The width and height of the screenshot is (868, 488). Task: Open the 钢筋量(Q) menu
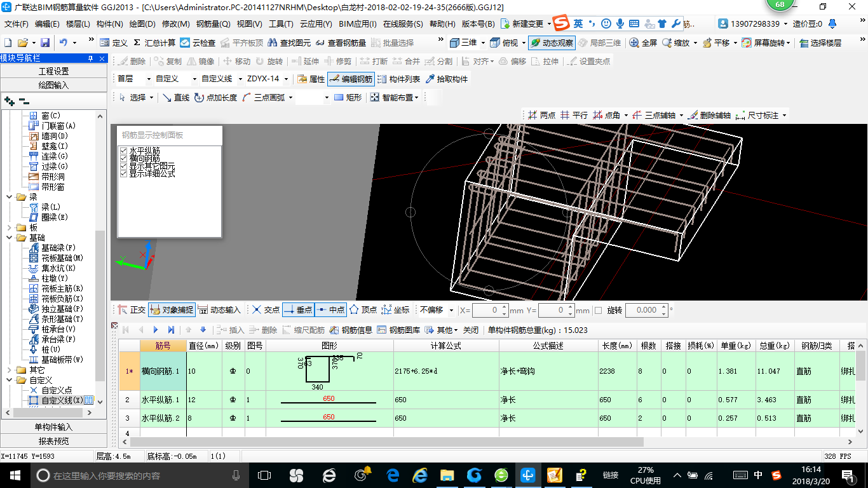point(213,24)
